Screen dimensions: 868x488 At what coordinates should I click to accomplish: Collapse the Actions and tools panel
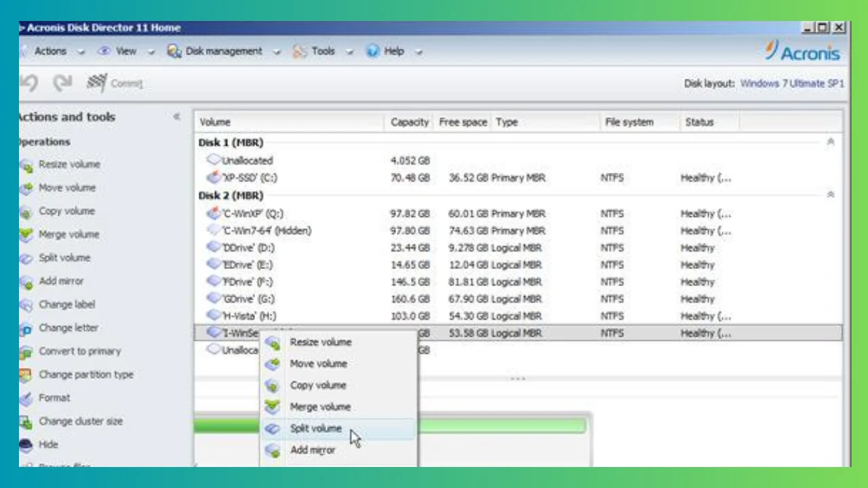coord(176,117)
